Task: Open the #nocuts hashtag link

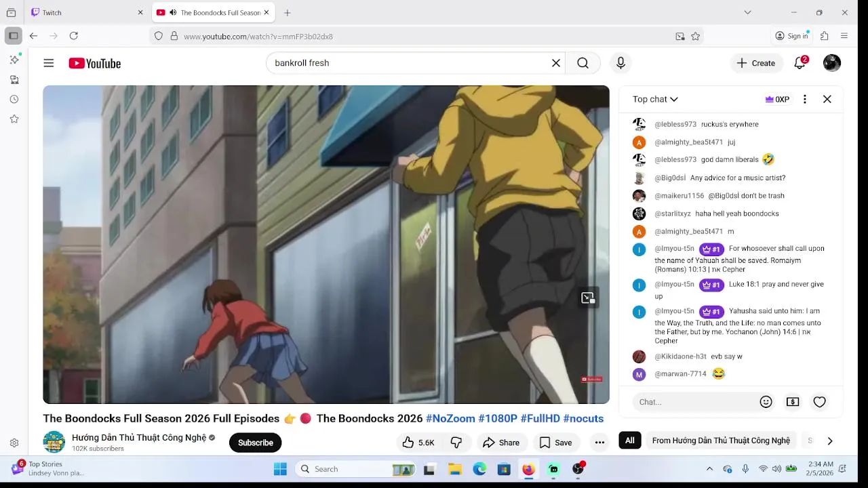Action: (x=583, y=419)
